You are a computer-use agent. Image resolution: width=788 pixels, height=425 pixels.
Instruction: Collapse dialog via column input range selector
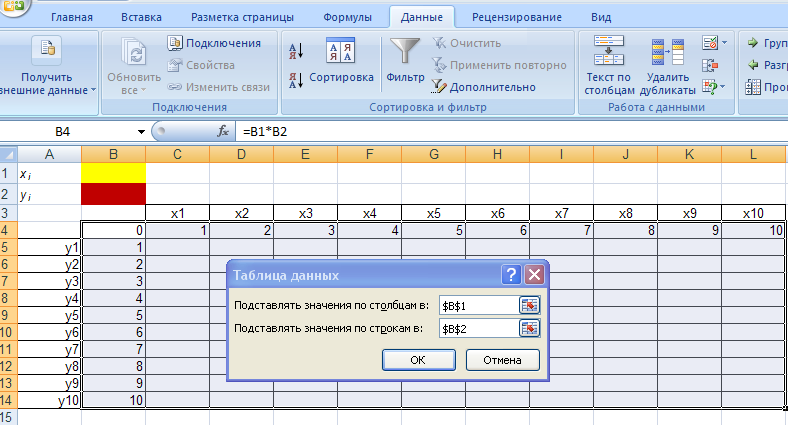[529, 305]
